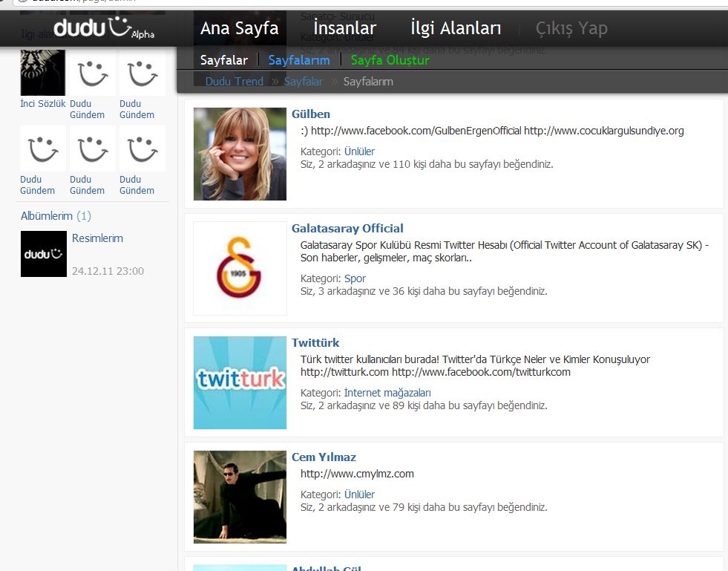Image resolution: width=728 pixels, height=571 pixels.
Task: Open the Gülben page title
Action: 311,114
